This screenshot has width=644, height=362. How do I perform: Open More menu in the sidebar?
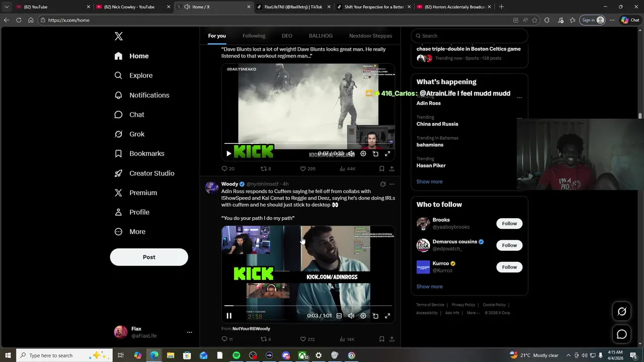click(130, 232)
